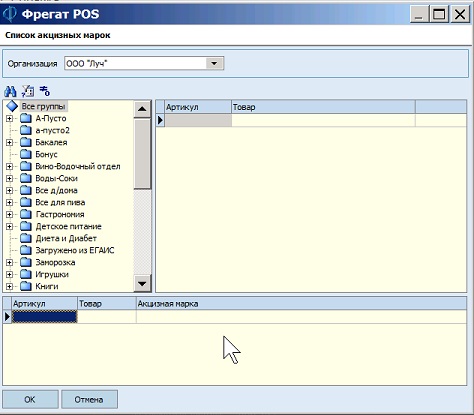
Task: Click the group tree scrollbar thumb
Action: 142,154
